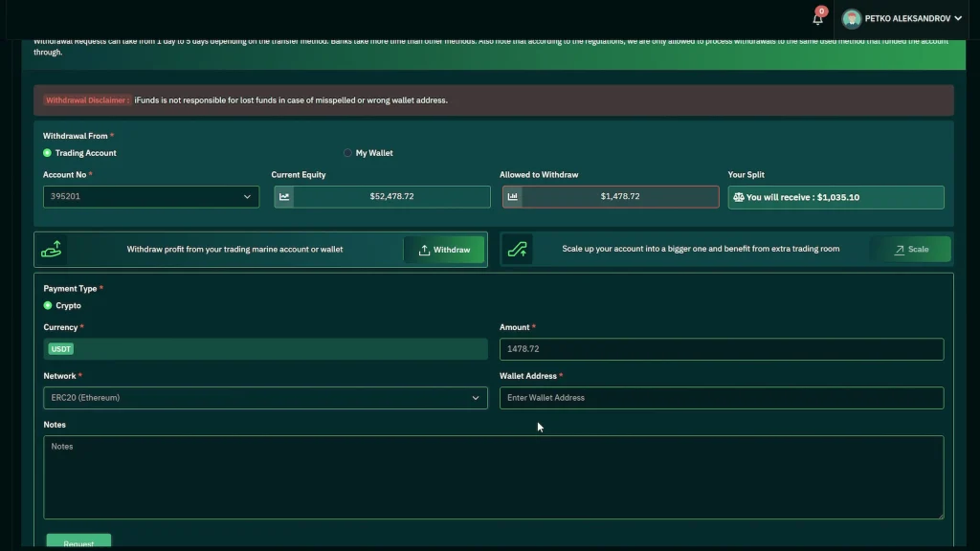Open the notifications bell icon
The width and height of the screenshot is (980, 551).
(817, 19)
